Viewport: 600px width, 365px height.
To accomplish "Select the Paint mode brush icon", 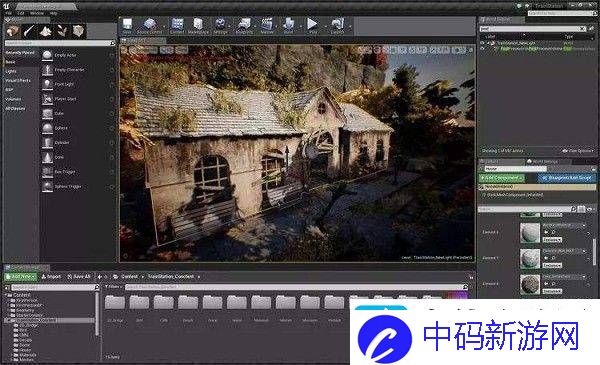I will click(29, 31).
